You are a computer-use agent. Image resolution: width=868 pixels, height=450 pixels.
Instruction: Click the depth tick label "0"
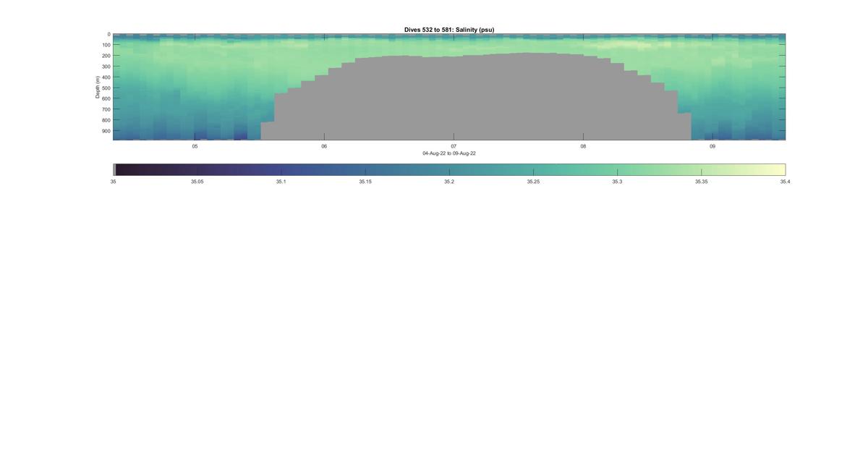point(109,34)
